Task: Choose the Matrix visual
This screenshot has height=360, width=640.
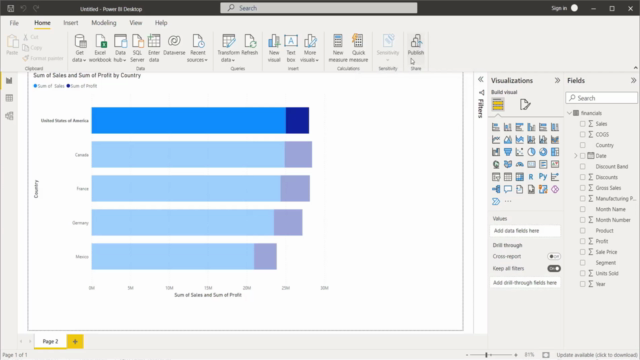Action: 520,177
